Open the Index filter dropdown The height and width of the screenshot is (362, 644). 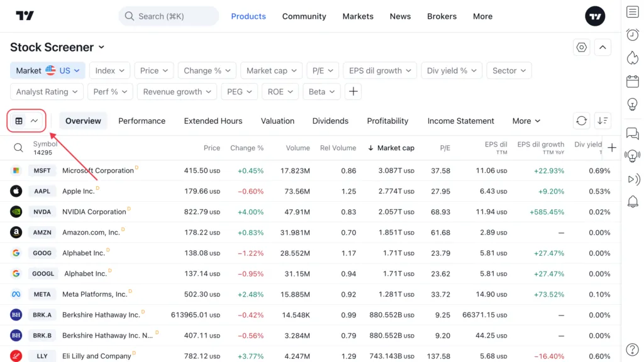(109, 70)
